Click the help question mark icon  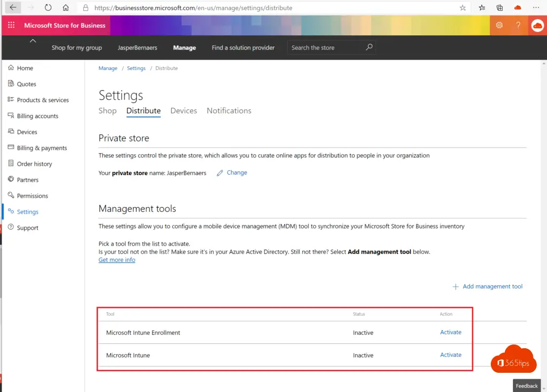[x=518, y=25]
